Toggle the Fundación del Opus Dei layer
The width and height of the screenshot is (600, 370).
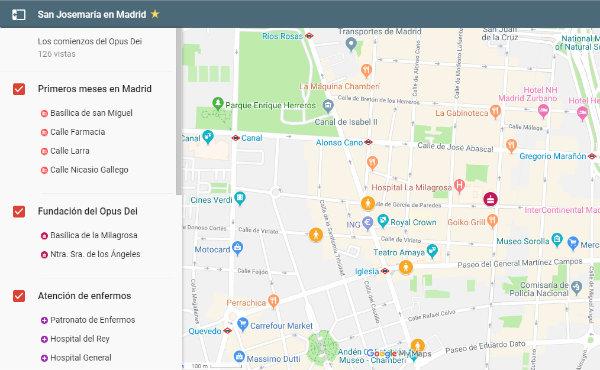(x=19, y=211)
